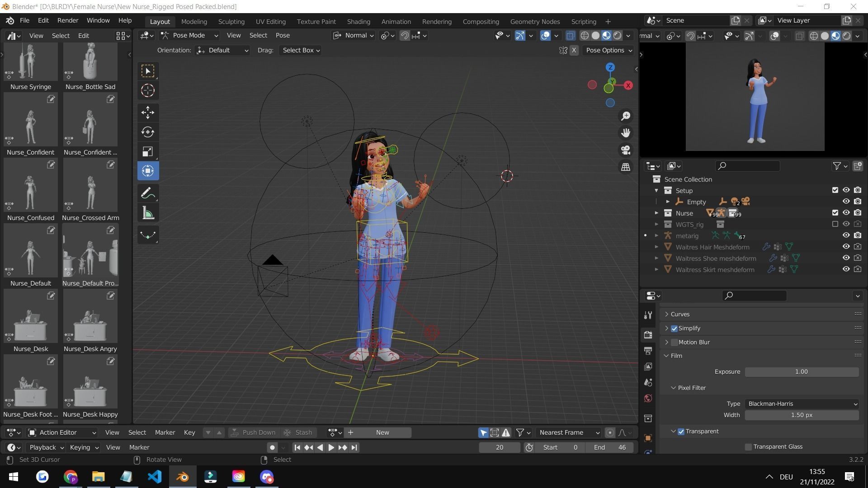Open the Keying popover
This screenshot has width=868, height=488.
[x=84, y=447]
